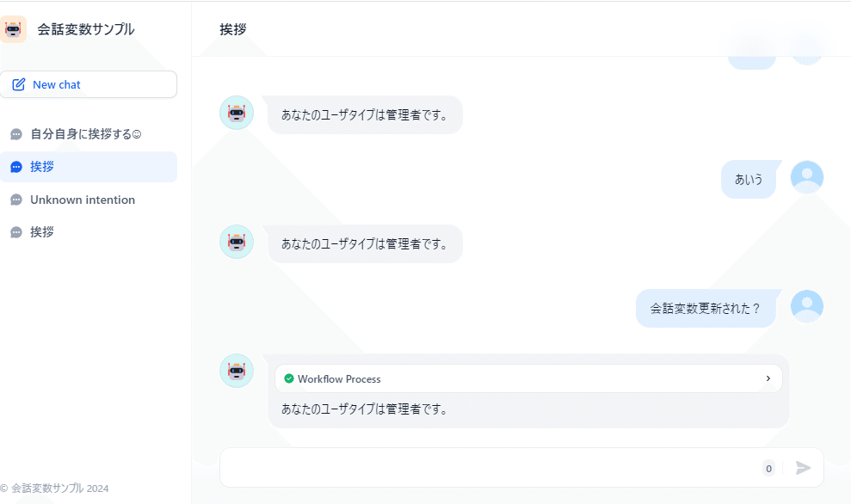Click the pencil icon in New chat
Screen dimensions: 851x504
(18, 84)
